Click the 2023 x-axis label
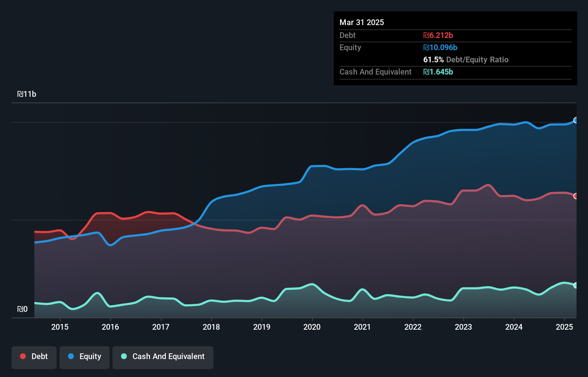 [x=463, y=327]
